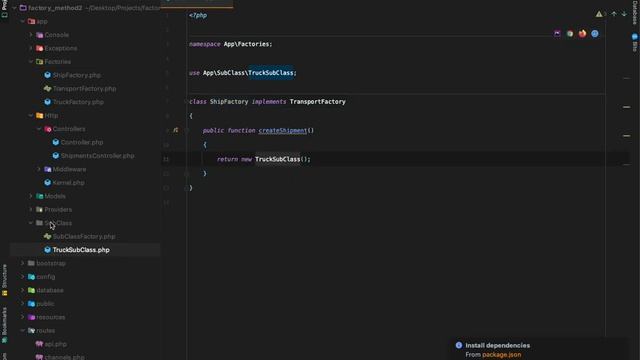Select TruckSubClass.php in project tree

pyautogui.click(x=81, y=250)
